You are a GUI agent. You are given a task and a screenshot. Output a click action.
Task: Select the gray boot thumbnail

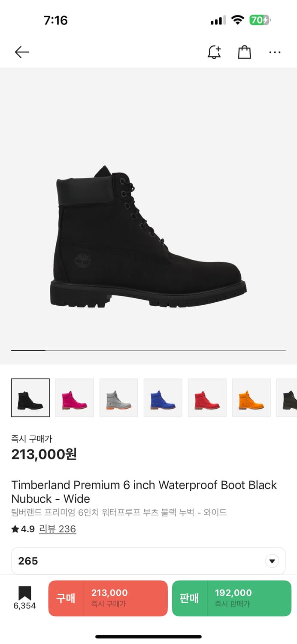click(119, 398)
